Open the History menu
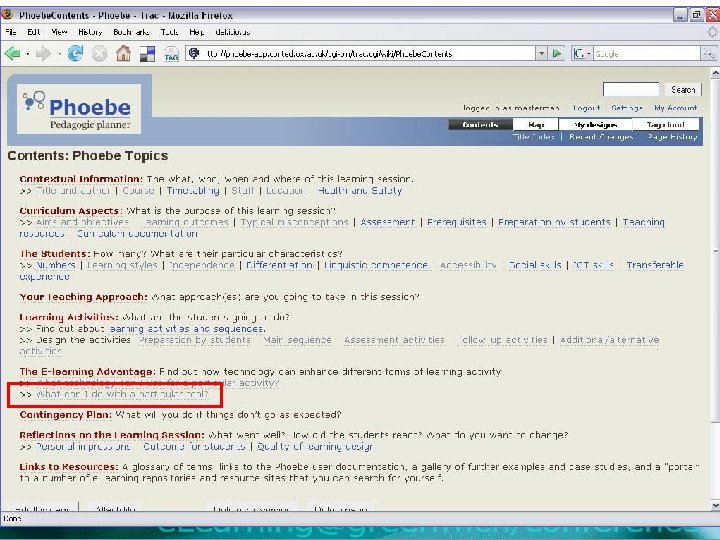Viewport: 720px width, 540px height. click(x=90, y=32)
